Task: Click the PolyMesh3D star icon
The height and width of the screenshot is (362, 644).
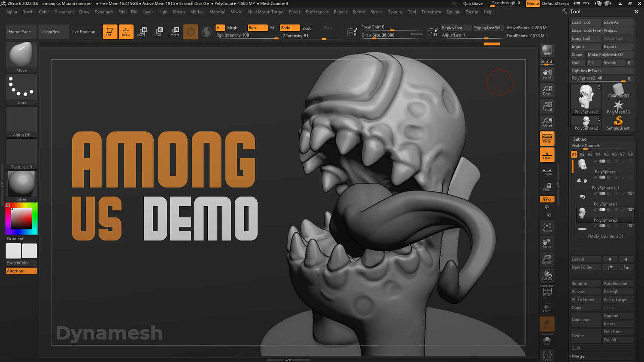Action: 618,106
